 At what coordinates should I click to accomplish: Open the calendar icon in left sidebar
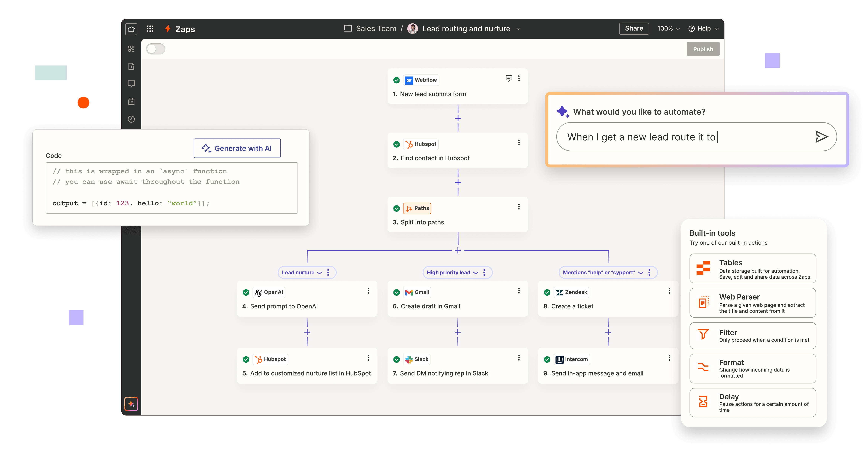(x=131, y=101)
